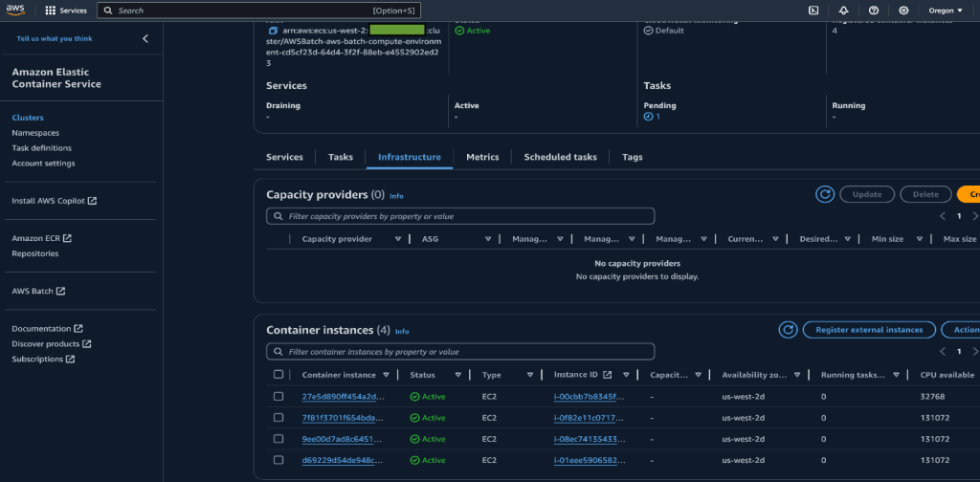Click the Update capacity provider button
The width and height of the screenshot is (980, 482).
[x=867, y=194]
